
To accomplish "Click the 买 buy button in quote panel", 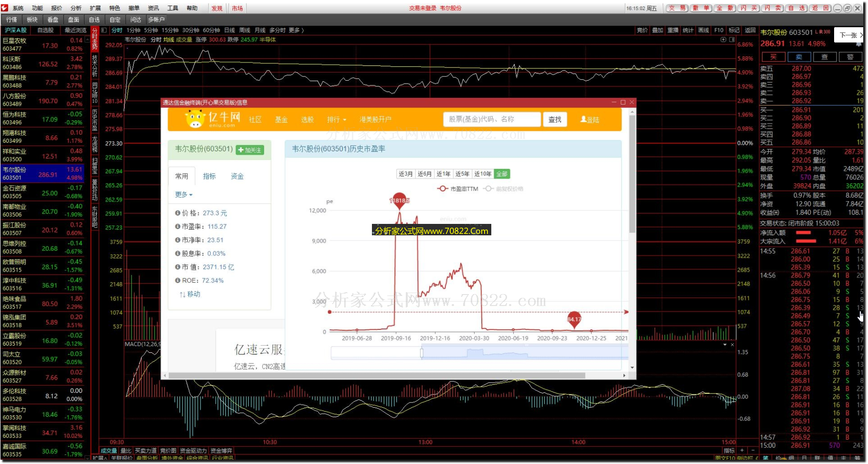I will [773, 57].
